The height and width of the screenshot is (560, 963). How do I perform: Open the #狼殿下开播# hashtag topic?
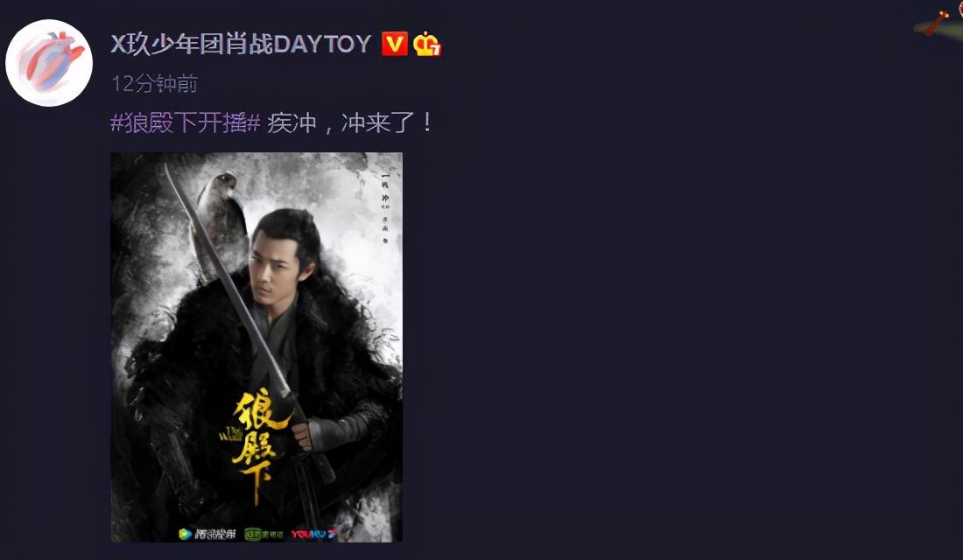click(x=186, y=122)
